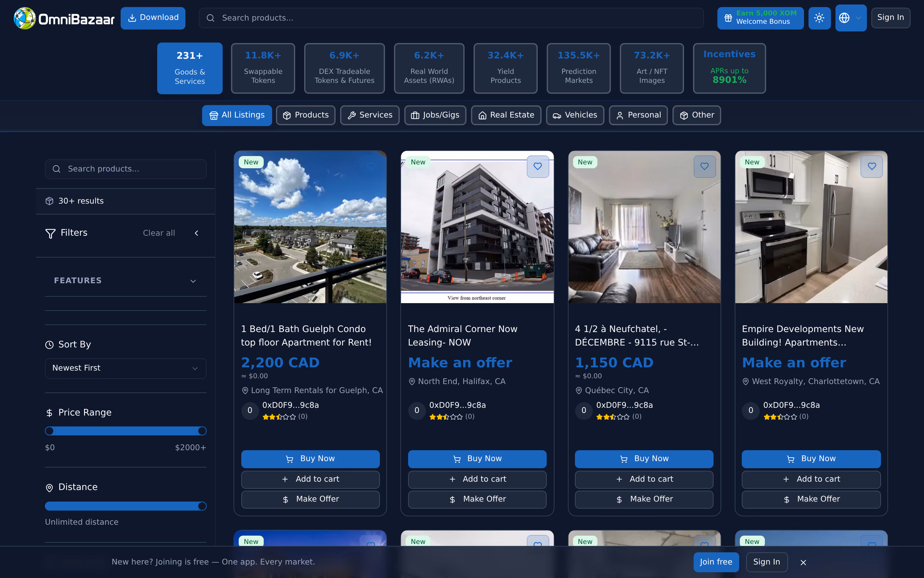Favorite the Guelph Condo listing heart
The height and width of the screenshot is (578, 924).
[371, 166]
